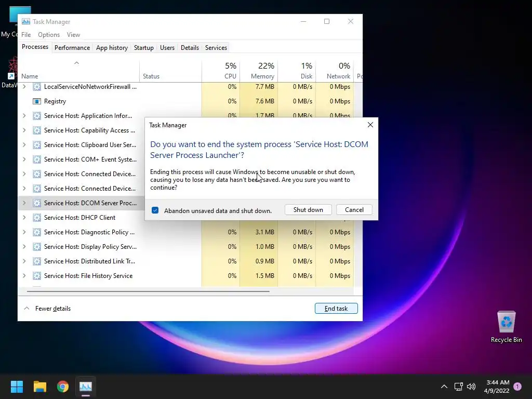The width and height of the screenshot is (532, 399).
Task: Expand Service Host: Diagnostic Policy row
Action: 24,232
